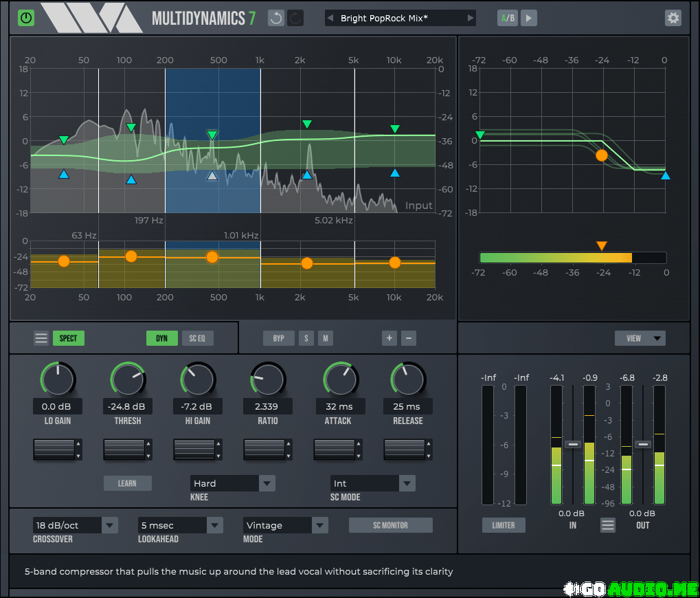Click the RELEASE knob
The width and height of the screenshot is (700, 598).
[x=408, y=379]
